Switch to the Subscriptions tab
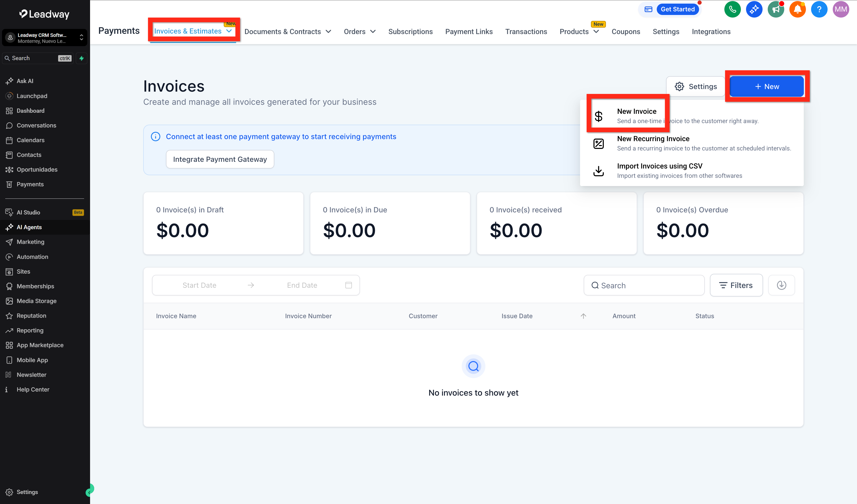This screenshot has width=857, height=504. (410, 32)
